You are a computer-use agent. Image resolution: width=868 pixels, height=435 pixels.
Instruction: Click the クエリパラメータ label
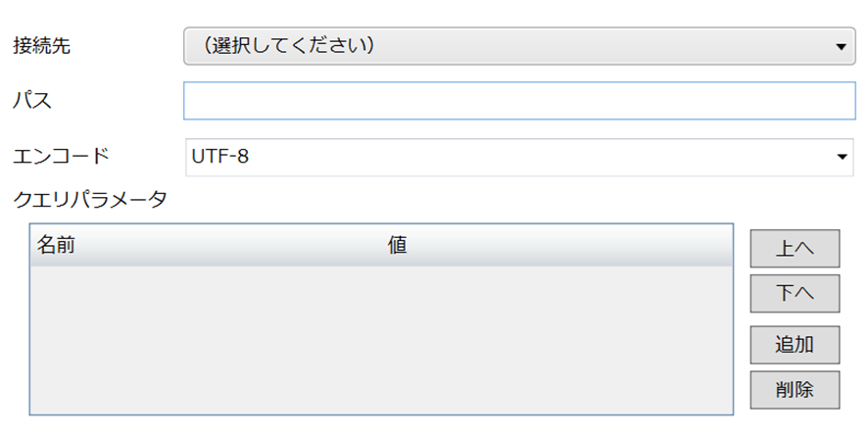(90, 200)
